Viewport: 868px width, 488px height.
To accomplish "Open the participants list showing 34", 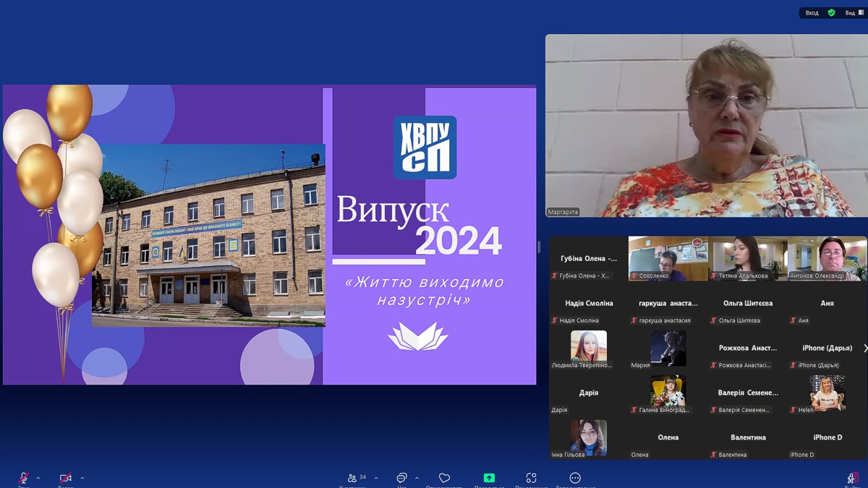I will coord(357,478).
